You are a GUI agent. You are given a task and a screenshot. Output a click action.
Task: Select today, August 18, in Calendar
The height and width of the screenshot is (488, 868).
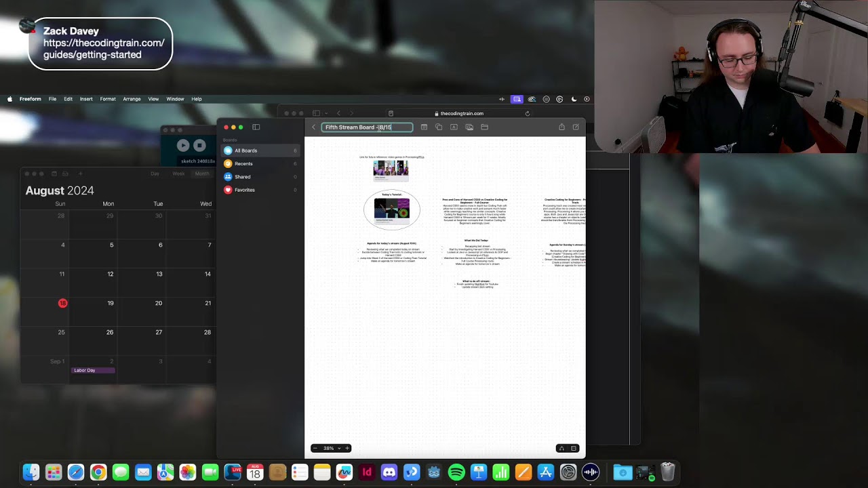click(x=62, y=303)
